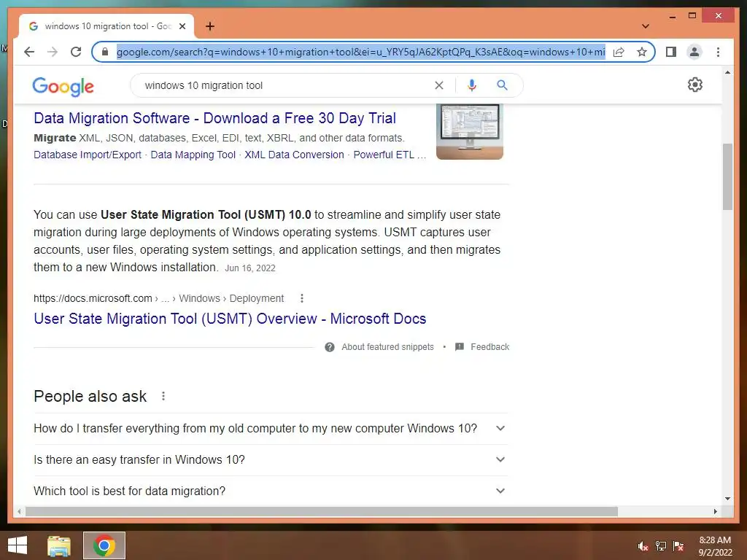Screen dimensions: 747x560
Task: View site info via the padlock icon
Action: click(105, 52)
